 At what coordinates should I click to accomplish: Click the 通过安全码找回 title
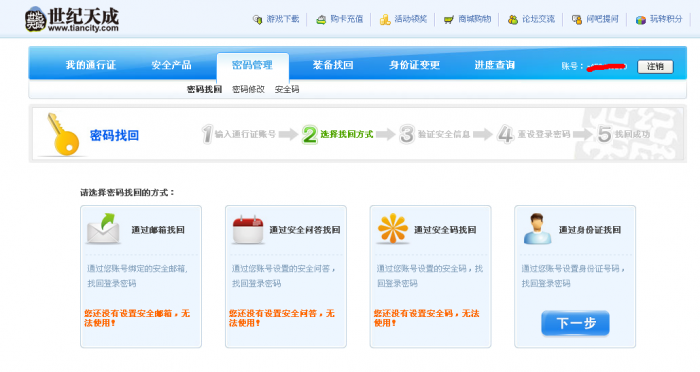click(445, 230)
